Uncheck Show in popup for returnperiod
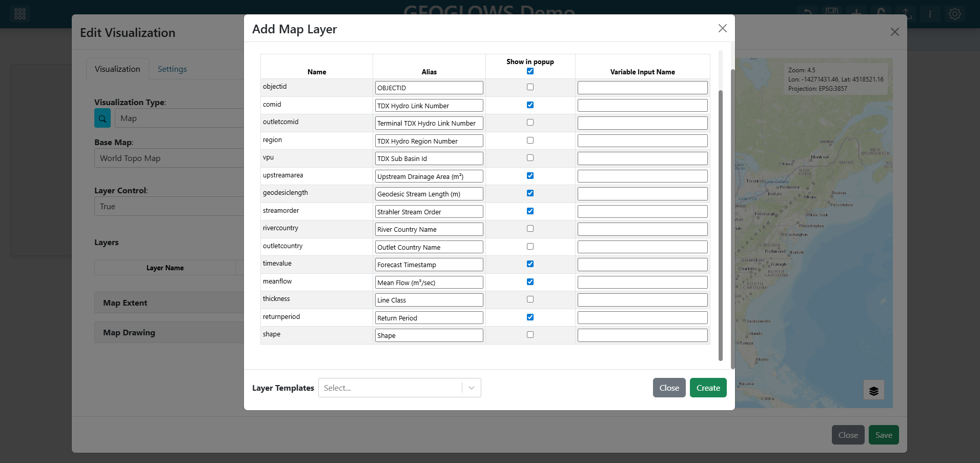 click(530, 317)
